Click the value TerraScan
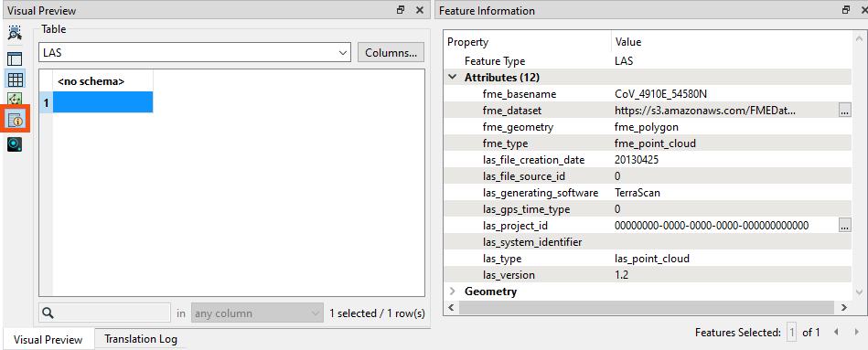 point(638,193)
